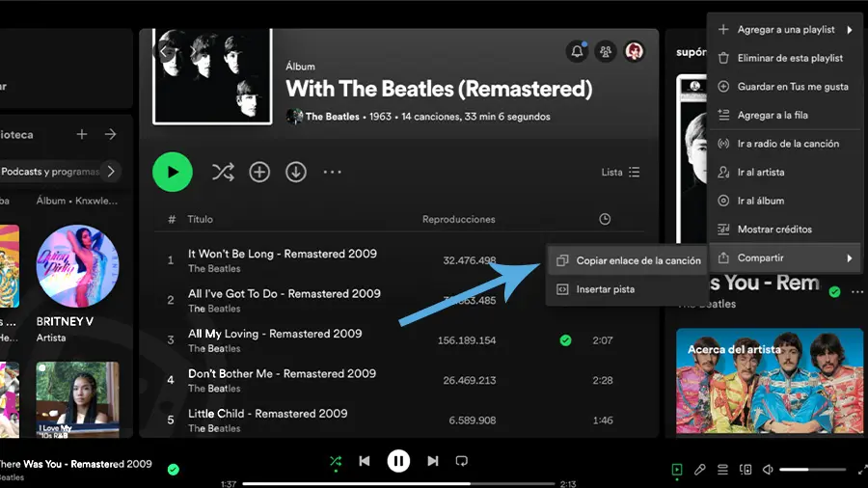
Task: Select track All I've Got To Do
Action: 284,293
